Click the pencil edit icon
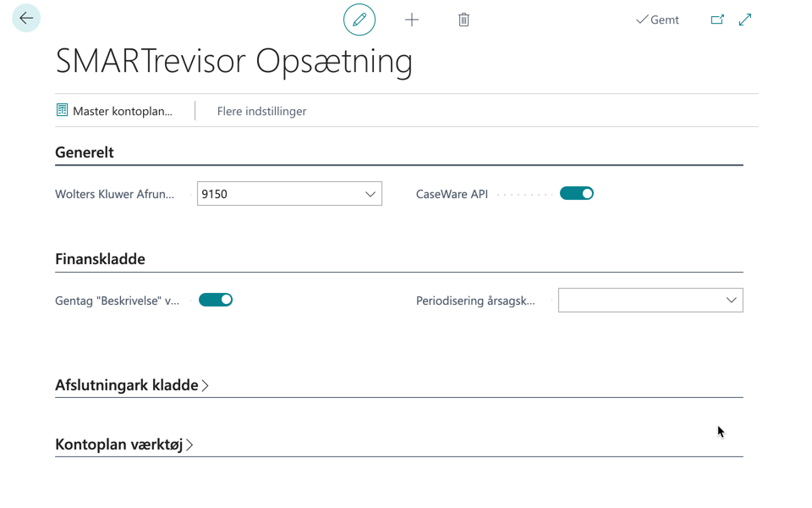Screen dimensions: 812x508 coord(359,19)
